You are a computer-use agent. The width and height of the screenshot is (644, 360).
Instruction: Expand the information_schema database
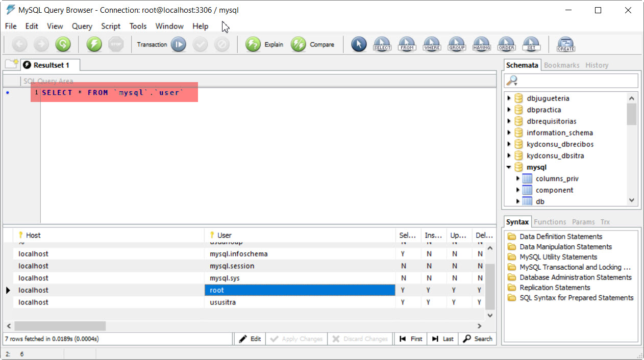point(509,133)
